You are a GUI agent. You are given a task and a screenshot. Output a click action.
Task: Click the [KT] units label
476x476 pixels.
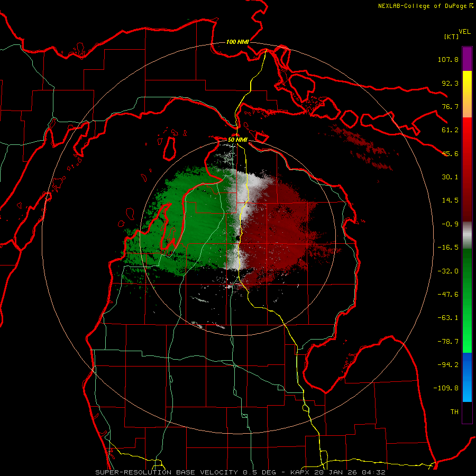(x=451, y=36)
